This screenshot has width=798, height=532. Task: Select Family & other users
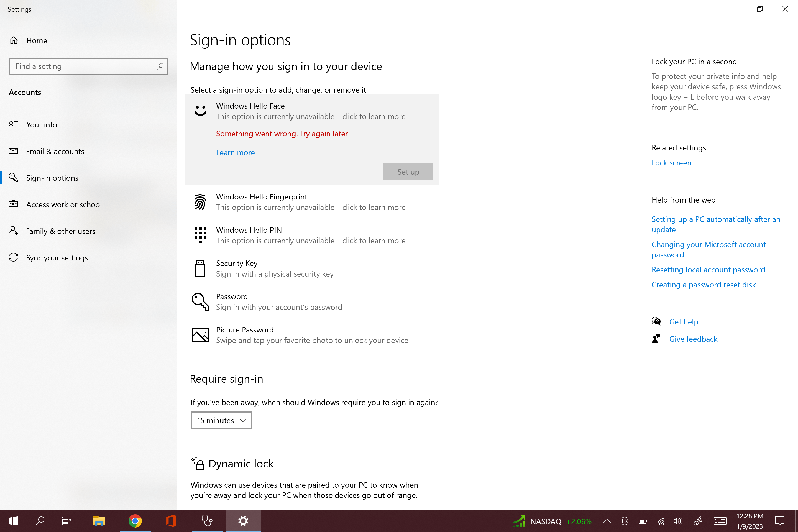click(60, 231)
